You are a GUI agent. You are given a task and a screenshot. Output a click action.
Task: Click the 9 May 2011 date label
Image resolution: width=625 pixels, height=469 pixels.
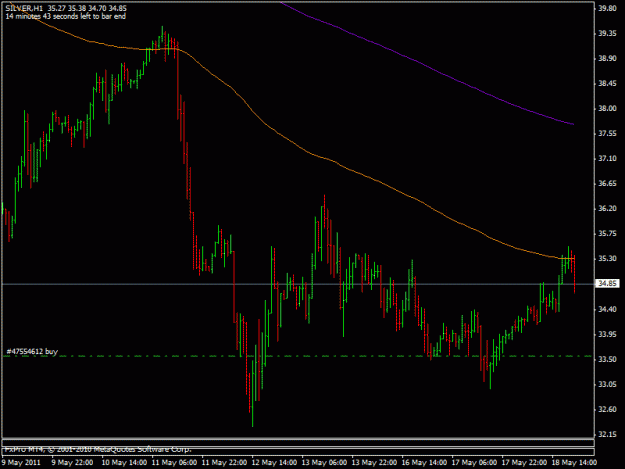(x=21, y=463)
